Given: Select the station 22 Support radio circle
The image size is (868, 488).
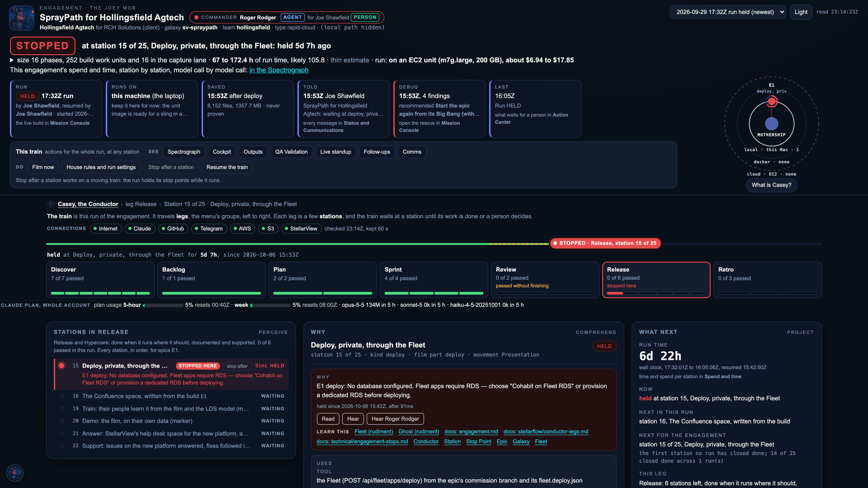Looking at the screenshot, I should 62,446.
